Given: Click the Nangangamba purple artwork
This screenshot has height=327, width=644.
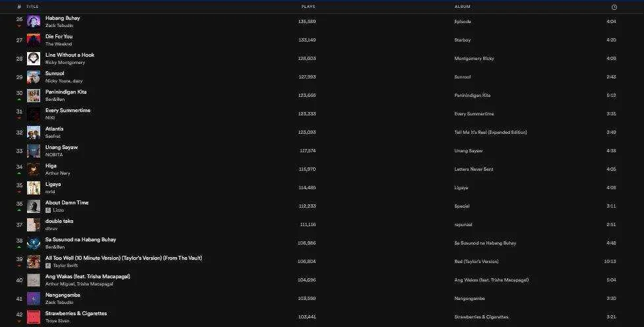Looking at the screenshot, I should pos(34,299).
